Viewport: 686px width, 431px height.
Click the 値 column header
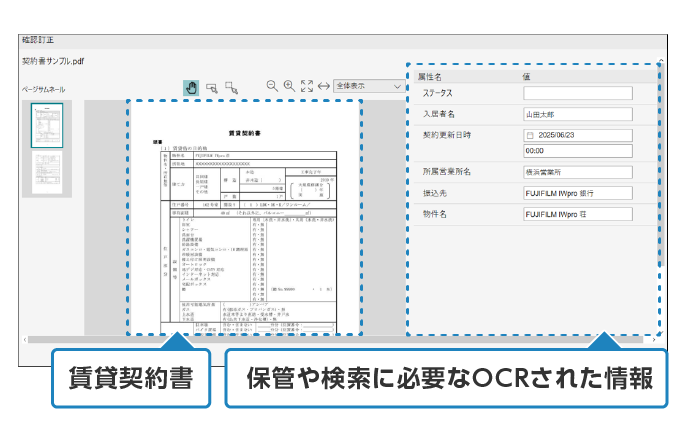pos(526,77)
